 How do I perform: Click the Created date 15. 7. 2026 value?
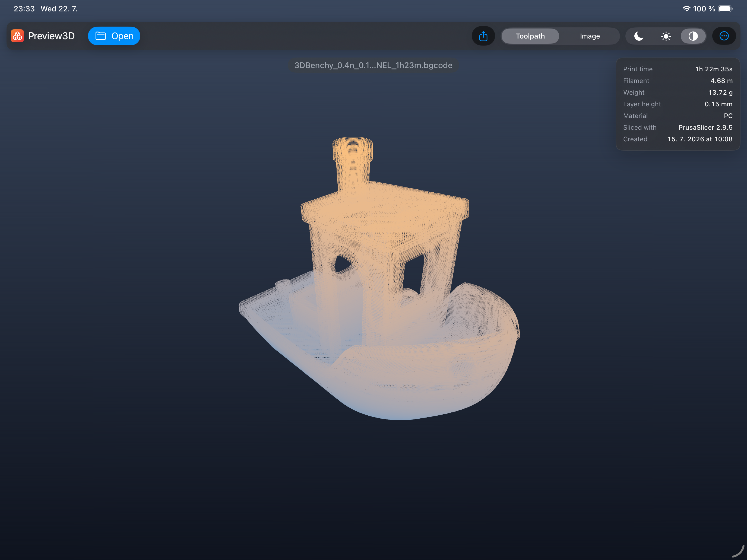(700, 139)
